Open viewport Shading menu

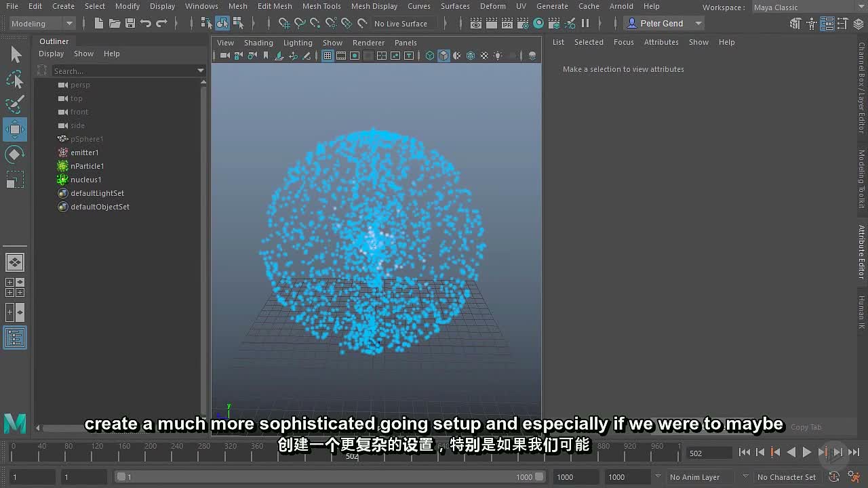point(258,43)
